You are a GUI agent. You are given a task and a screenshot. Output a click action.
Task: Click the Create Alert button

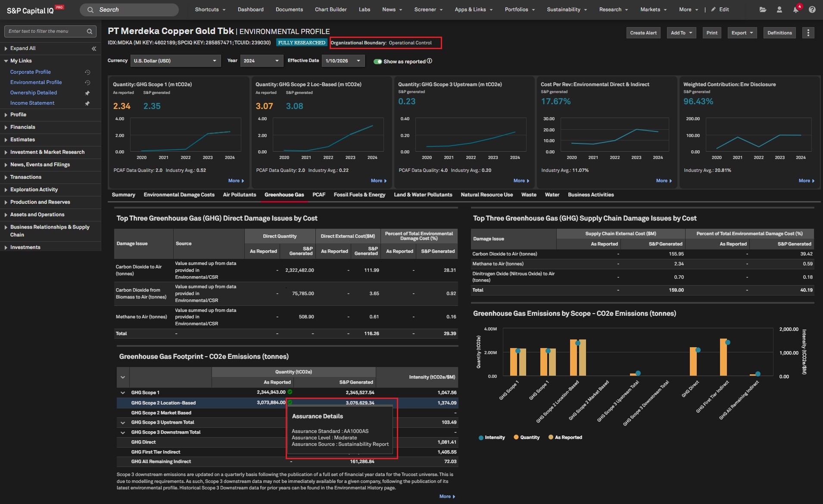643,33
